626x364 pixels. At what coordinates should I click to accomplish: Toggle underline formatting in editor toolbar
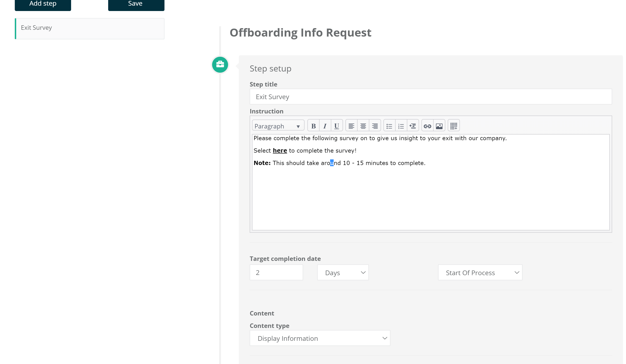[336, 126]
